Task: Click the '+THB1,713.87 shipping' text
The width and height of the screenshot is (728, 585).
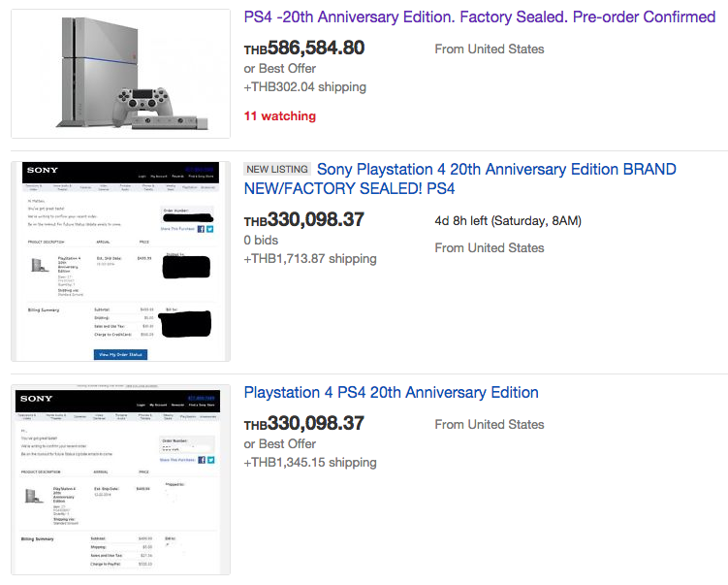Action: [309, 259]
